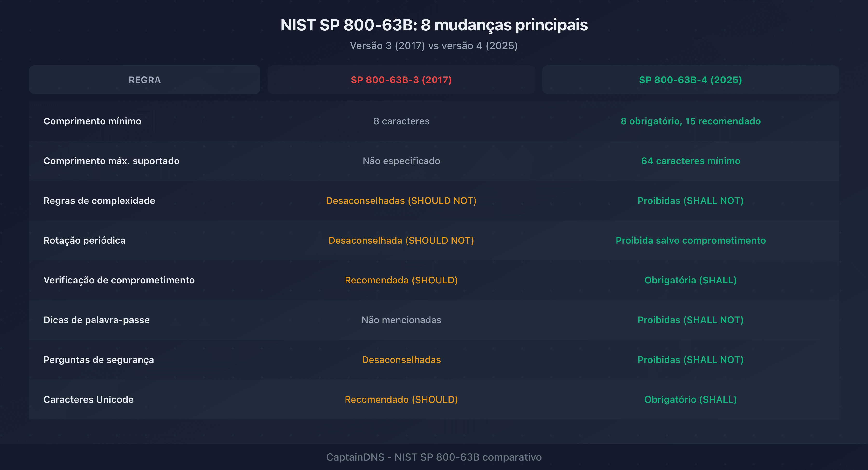Click the 'Obrigatório (SHALL)' cell
The image size is (868, 470).
click(x=691, y=399)
